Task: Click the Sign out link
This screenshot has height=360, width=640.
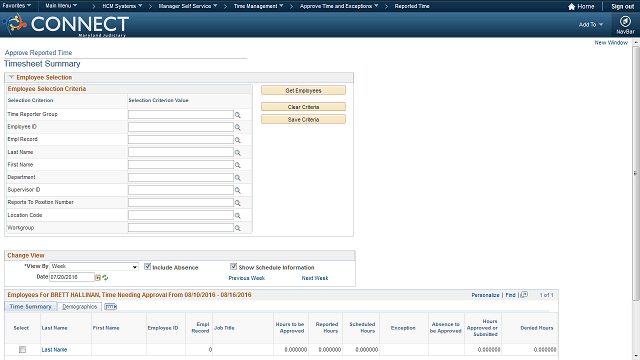Action: (x=622, y=7)
